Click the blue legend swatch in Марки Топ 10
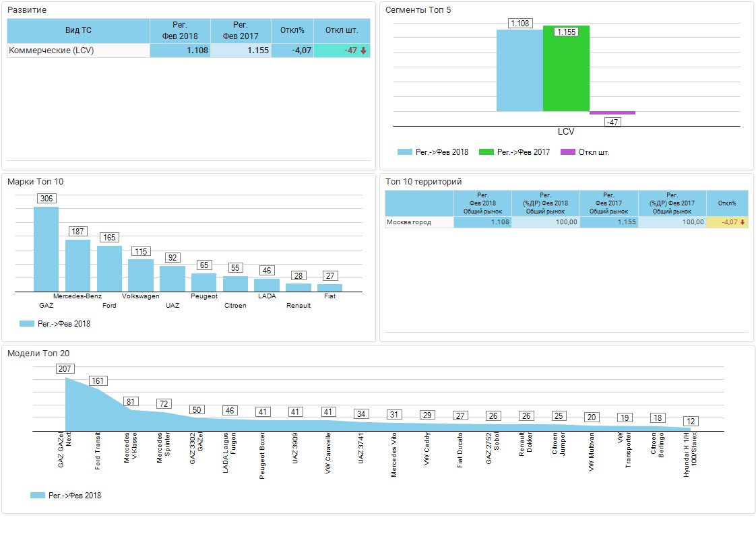This screenshot has width=756, height=534. click(x=26, y=323)
